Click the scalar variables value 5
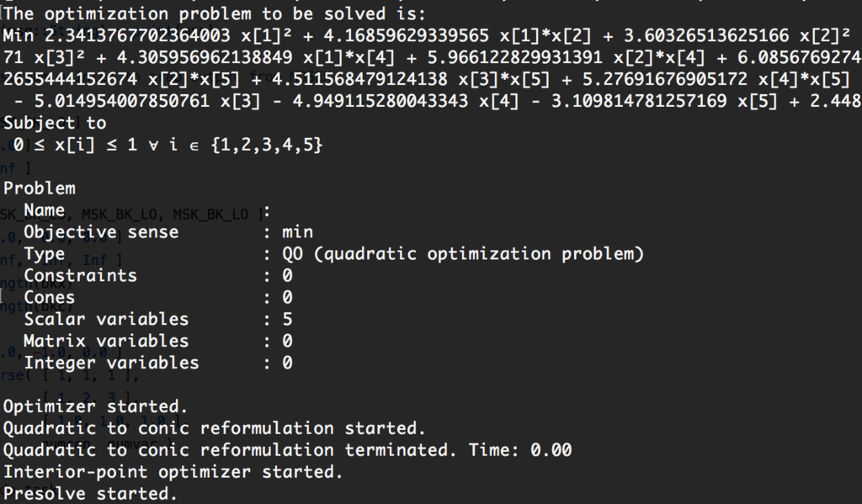 coord(287,320)
